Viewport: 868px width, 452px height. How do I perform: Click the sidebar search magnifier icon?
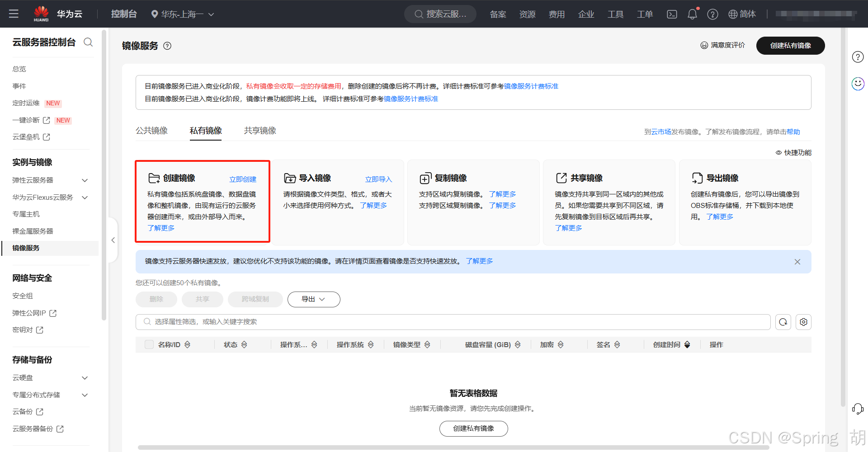88,42
